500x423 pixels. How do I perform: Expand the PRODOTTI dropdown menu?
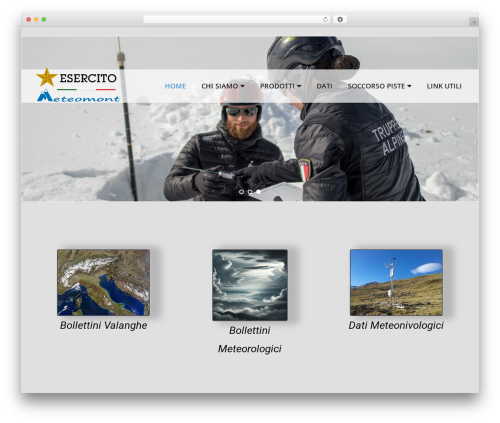coord(280,86)
